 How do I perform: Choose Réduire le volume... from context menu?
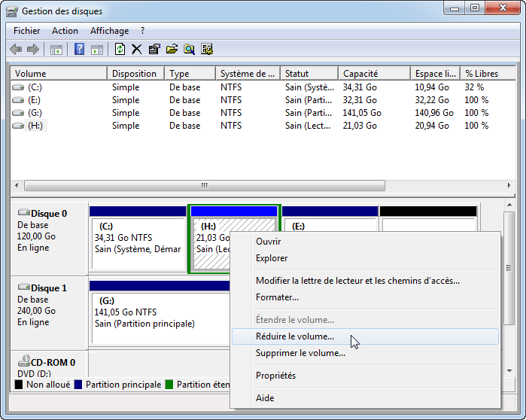295,336
